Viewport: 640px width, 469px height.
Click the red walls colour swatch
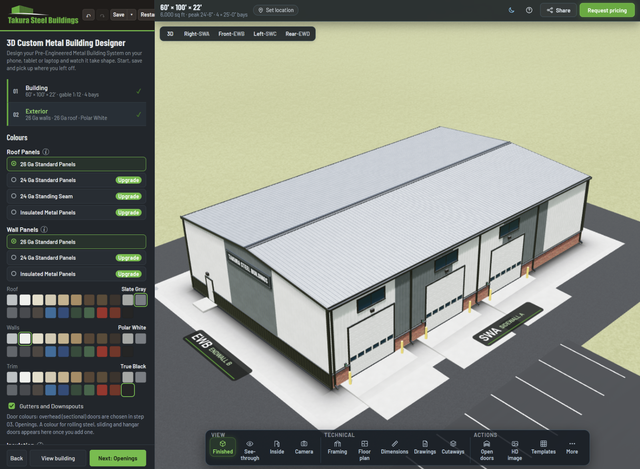102,351
